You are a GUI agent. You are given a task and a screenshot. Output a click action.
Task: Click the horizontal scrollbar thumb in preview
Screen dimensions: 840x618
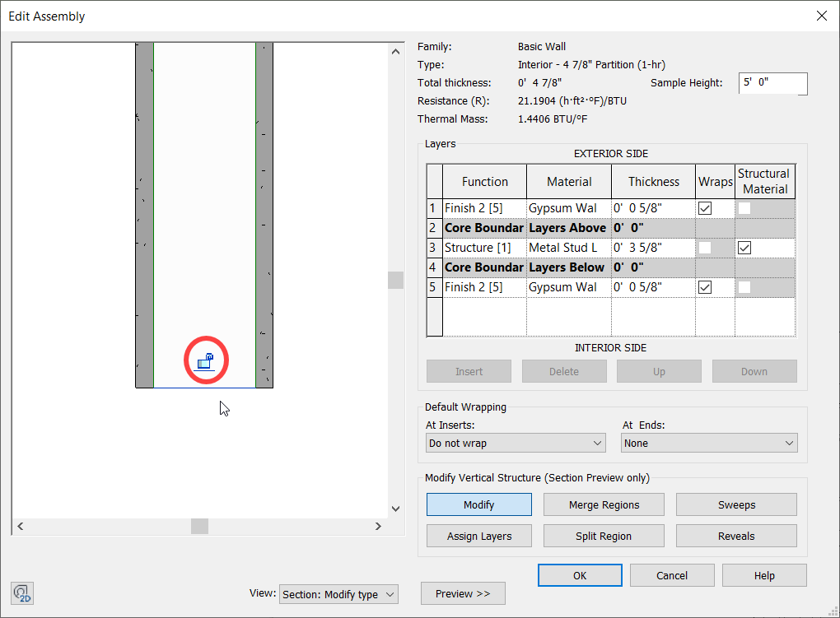[199, 526]
